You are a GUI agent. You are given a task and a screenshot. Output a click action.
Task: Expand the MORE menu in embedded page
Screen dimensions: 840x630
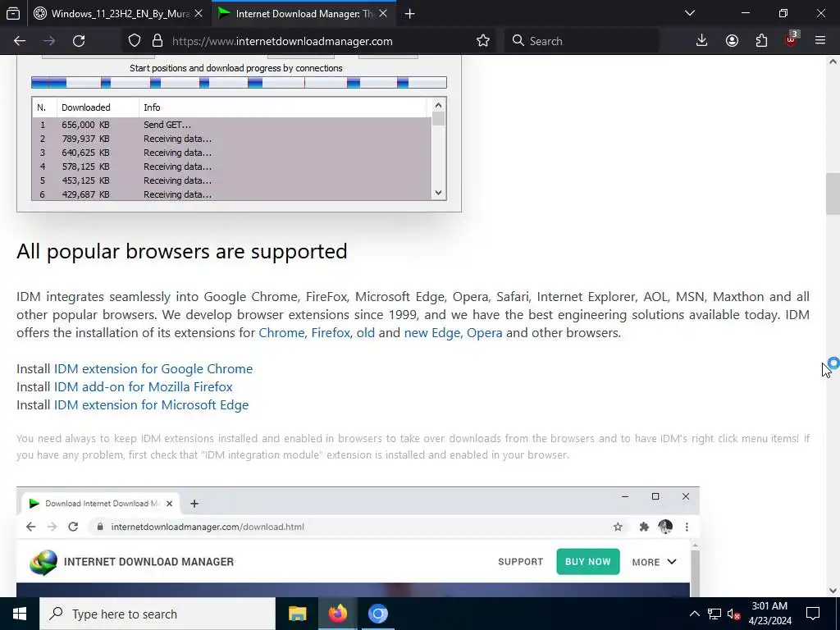tap(654, 561)
